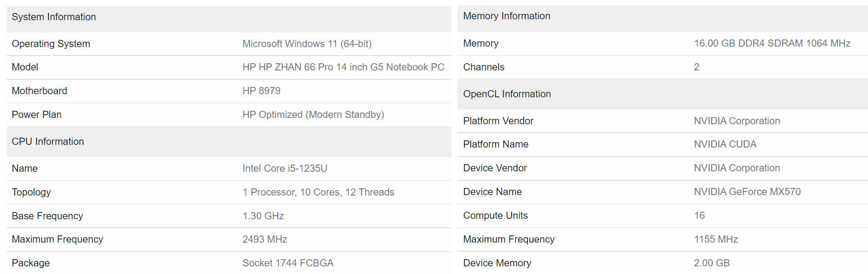Click the Channels row label
The width and height of the screenshot is (868, 274).
pyautogui.click(x=484, y=67)
